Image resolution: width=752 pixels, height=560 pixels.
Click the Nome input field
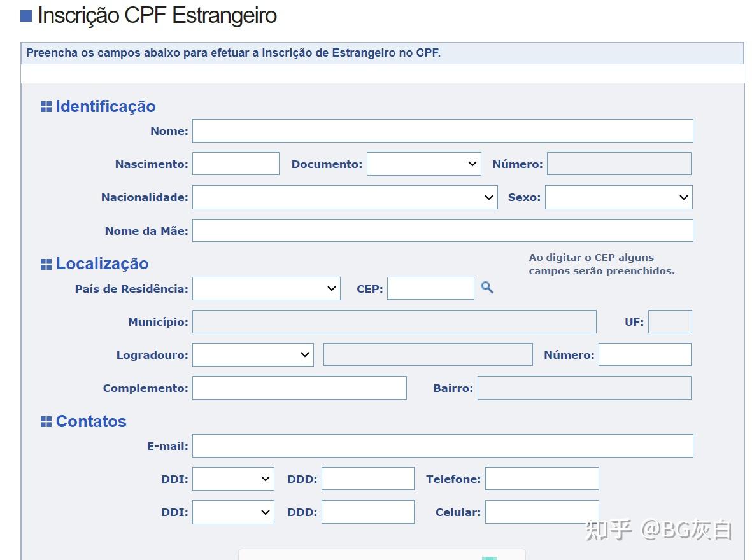coord(443,130)
